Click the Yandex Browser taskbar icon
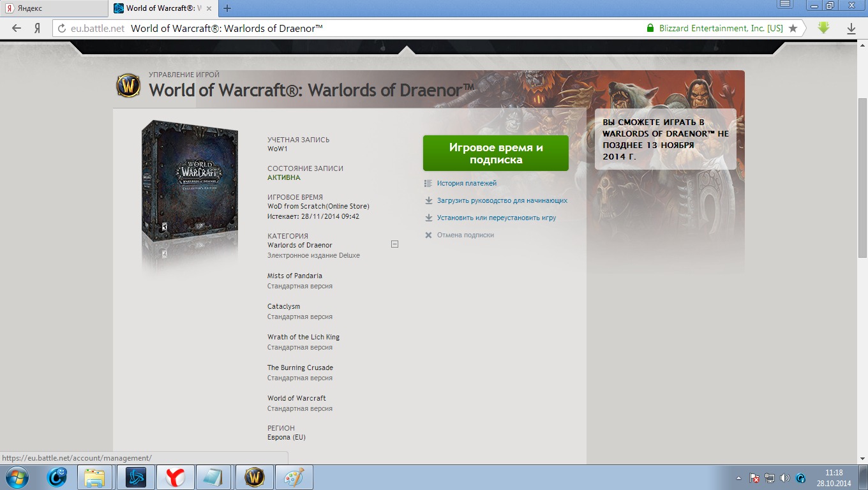 point(175,477)
